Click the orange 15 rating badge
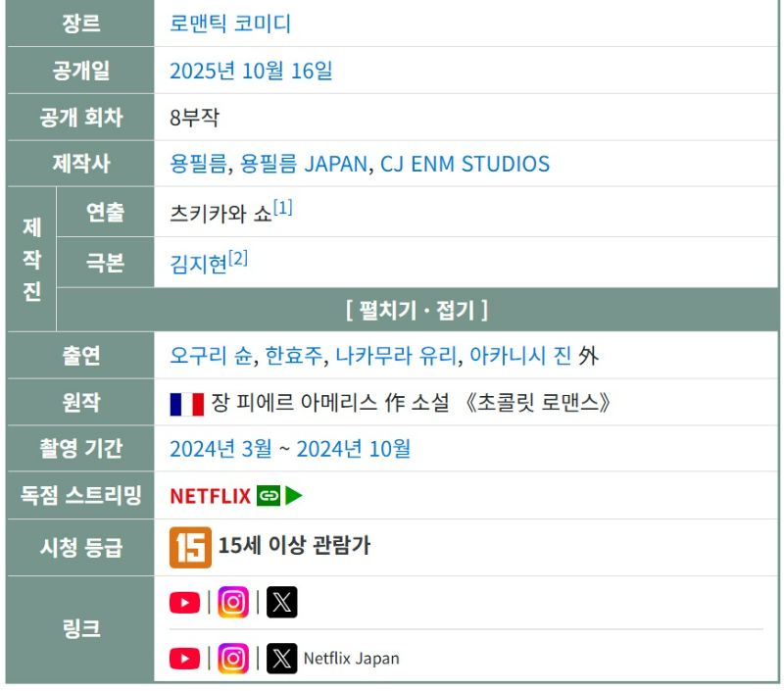Image resolution: width=784 pixels, height=691 pixels. tap(190, 547)
